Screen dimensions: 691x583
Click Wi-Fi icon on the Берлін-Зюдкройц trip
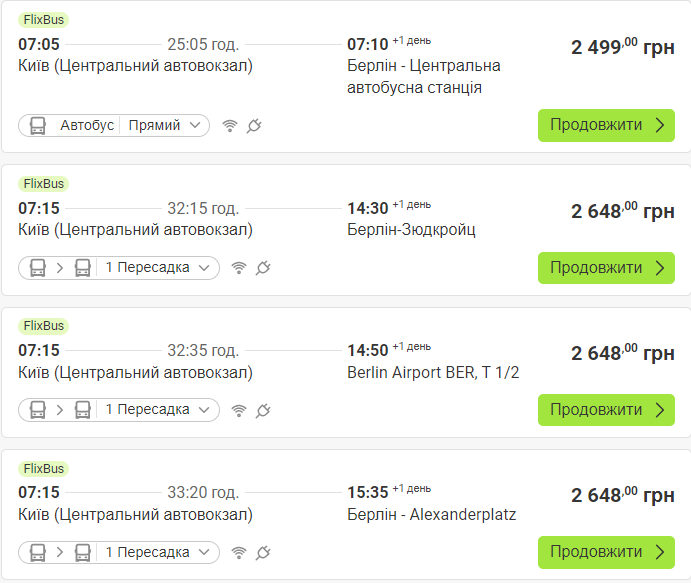pos(239,268)
